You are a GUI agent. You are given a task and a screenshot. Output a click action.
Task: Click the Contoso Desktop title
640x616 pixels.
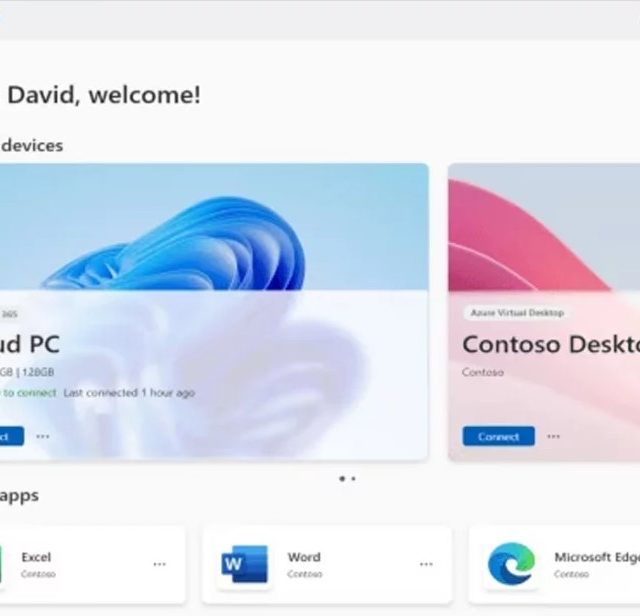point(551,344)
